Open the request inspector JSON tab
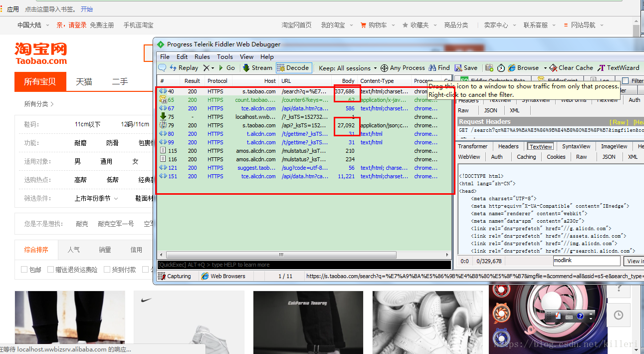The image size is (644, 354). [490, 110]
